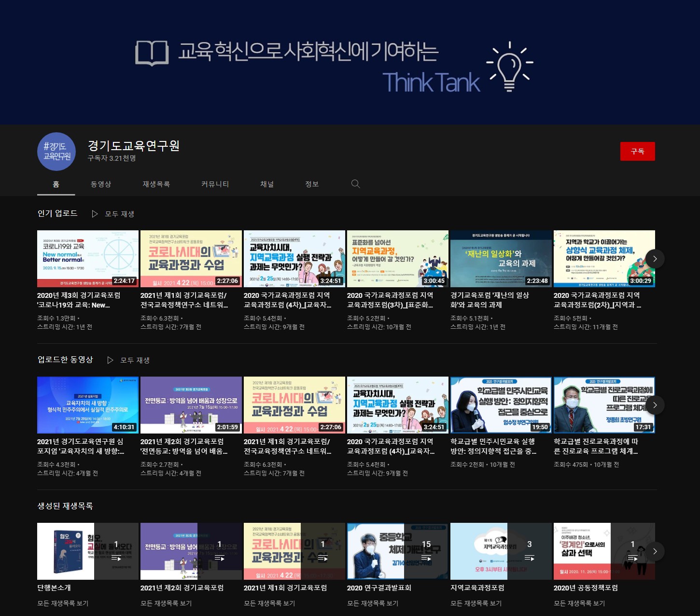Click 생성된 재생목록 section heading
This screenshot has height=616, width=700.
coord(65,506)
